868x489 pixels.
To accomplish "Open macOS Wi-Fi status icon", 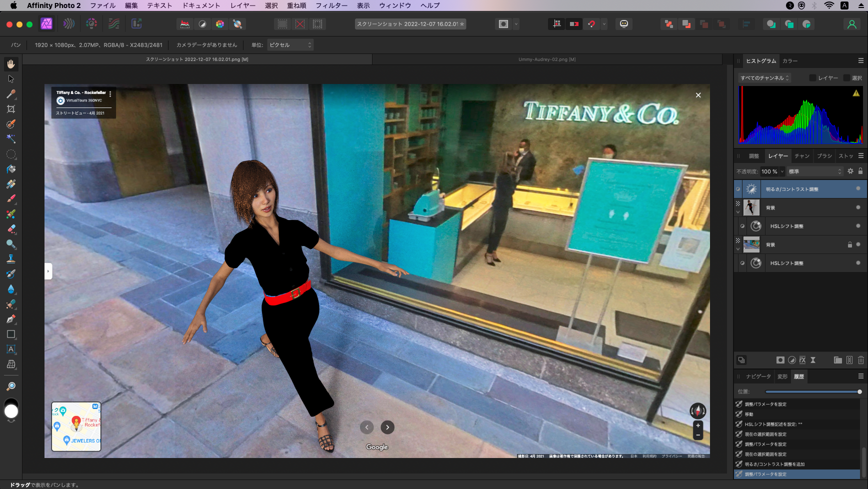I will (x=829, y=5).
